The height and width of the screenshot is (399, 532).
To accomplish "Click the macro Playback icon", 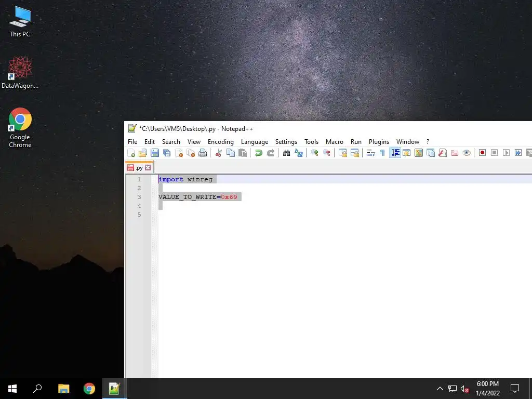I will (506, 153).
